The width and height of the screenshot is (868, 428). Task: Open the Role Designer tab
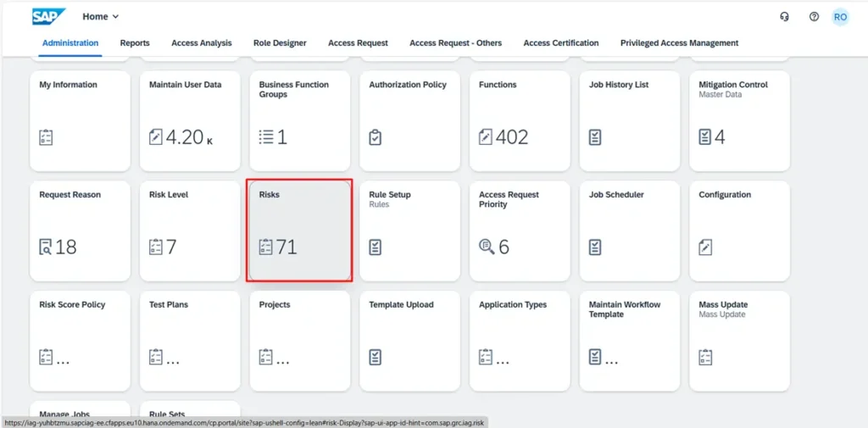coord(280,43)
